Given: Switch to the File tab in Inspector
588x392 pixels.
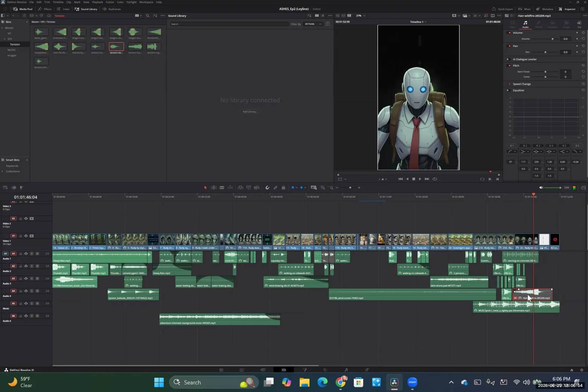Looking at the screenshot, I should coord(579,25).
